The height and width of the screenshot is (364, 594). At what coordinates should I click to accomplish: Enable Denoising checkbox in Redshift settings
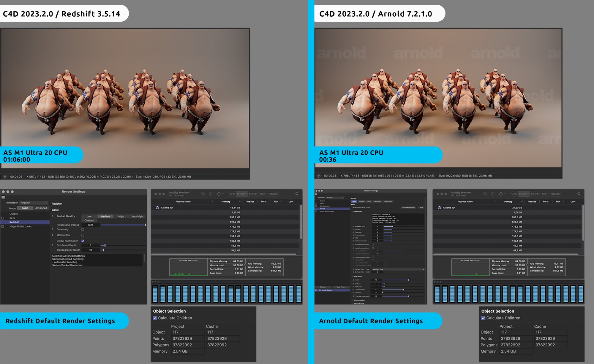pos(83,229)
